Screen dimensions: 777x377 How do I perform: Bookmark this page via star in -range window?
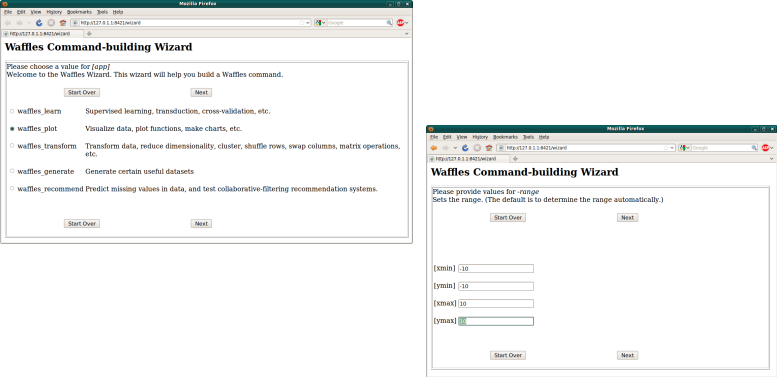pyautogui.click(x=666, y=148)
